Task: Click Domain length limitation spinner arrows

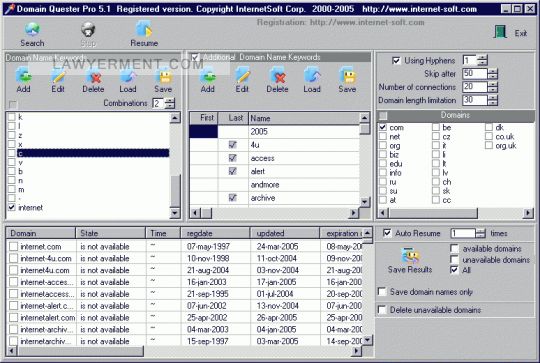Action: click(493, 100)
